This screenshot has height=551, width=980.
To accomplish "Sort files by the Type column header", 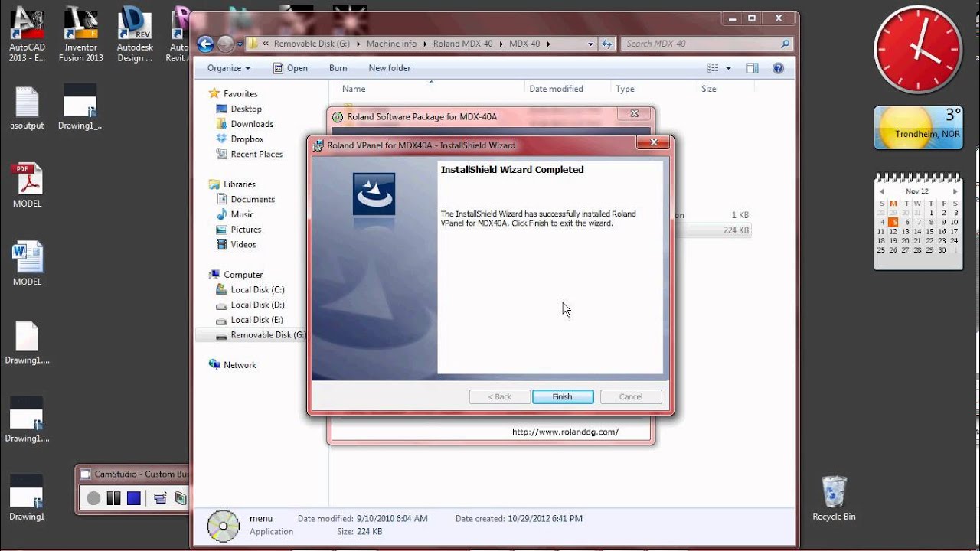I will point(625,89).
